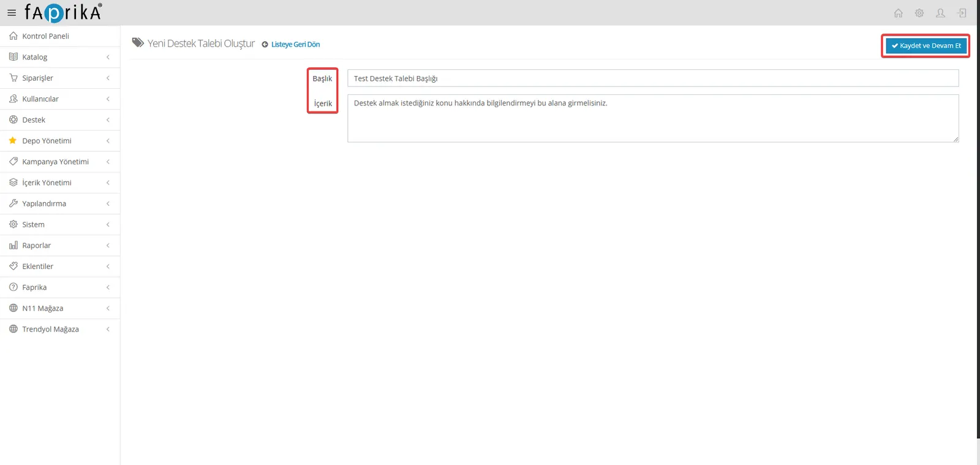Screen dimensions: 980x465
Task: Click the logout icon in header
Action: coord(962,13)
